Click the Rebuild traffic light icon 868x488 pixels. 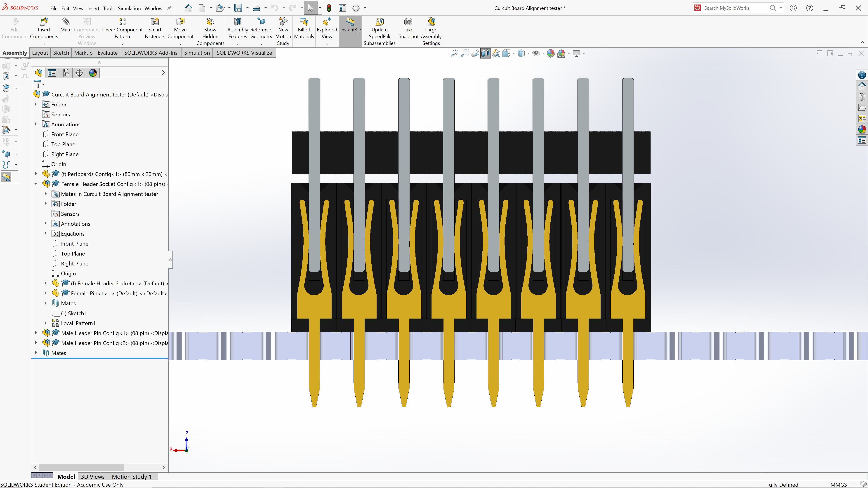(329, 8)
